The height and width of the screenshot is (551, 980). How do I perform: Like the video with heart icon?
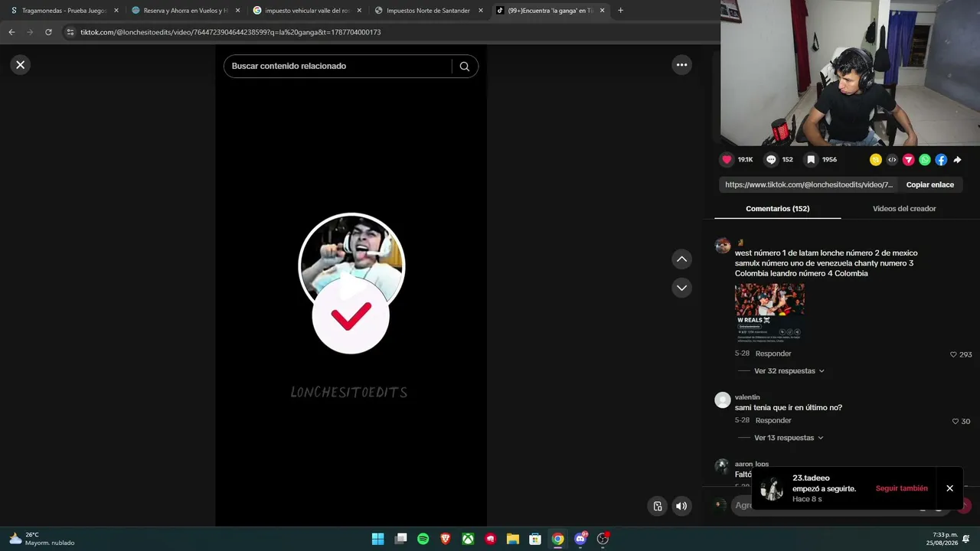[727, 160]
